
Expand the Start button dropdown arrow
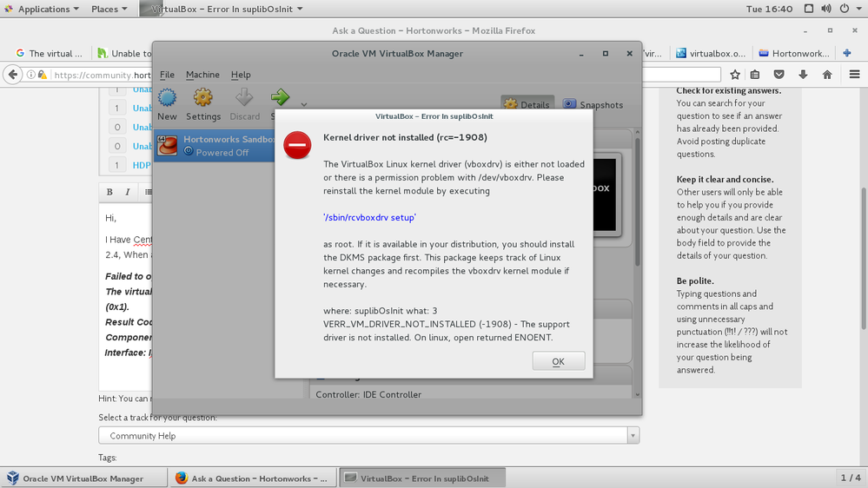[x=304, y=104]
